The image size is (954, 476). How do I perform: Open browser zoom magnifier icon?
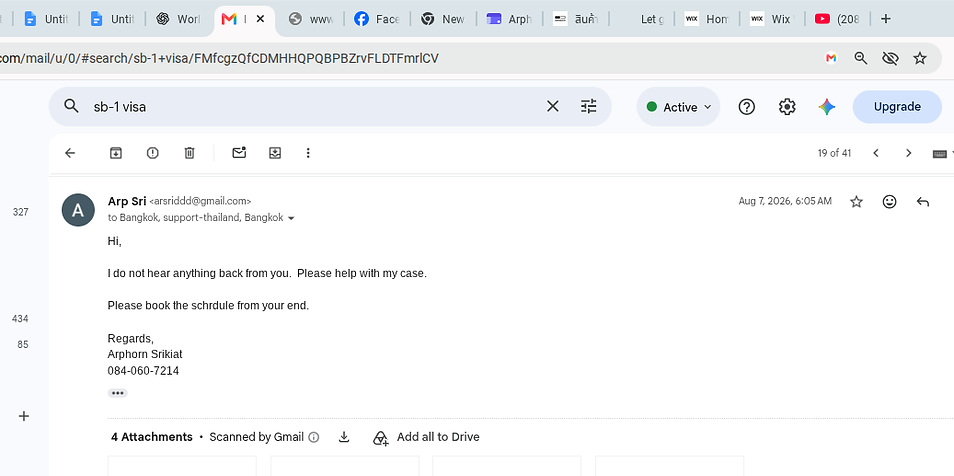point(860,58)
